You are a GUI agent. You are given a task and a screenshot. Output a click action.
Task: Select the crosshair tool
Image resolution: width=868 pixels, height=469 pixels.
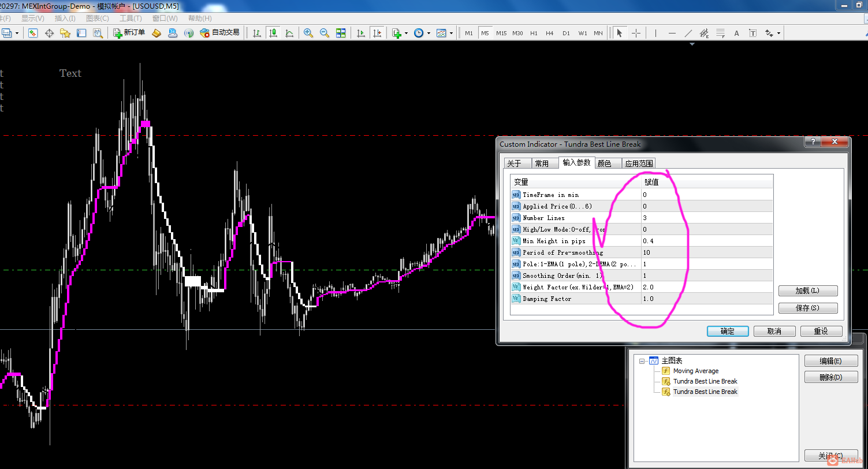click(x=636, y=33)
